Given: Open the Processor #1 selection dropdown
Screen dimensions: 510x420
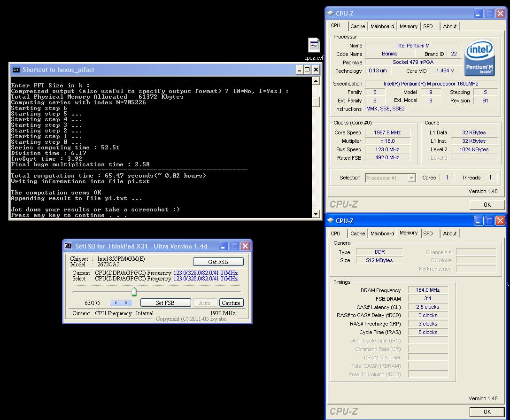Looking at the screenshot, I should coord(411,178).
